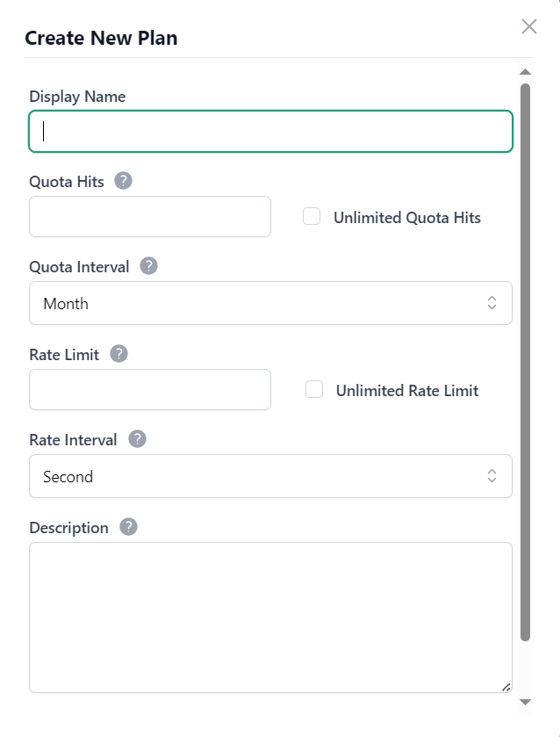Viewport: 560px width, 737px height.
Task: Click the help icon next to Quota Hits
Action: pyautogui.click(x=122, y=181)
